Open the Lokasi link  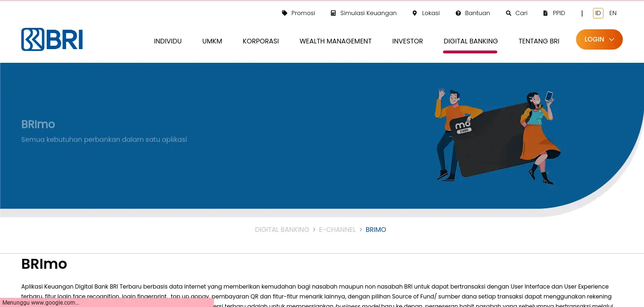click(431, 13)
